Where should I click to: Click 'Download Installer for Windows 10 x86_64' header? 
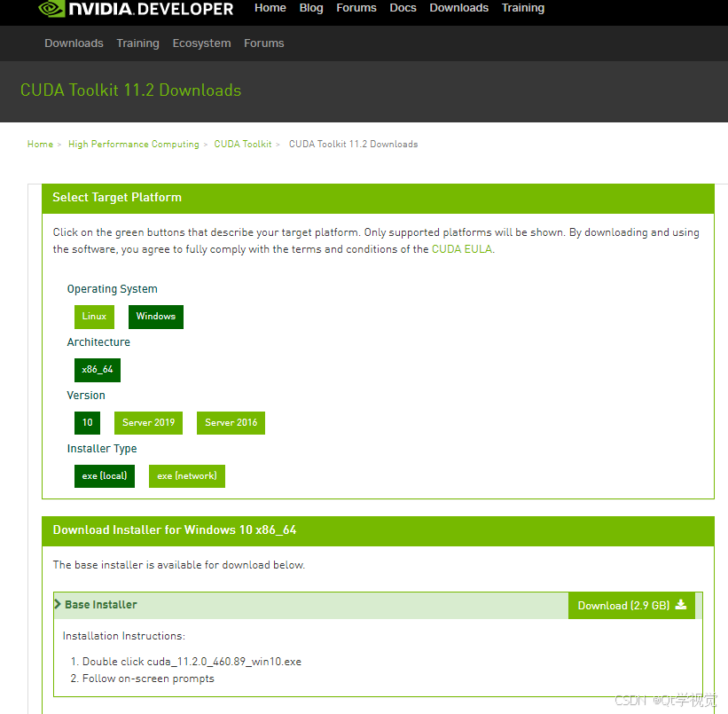175,530
